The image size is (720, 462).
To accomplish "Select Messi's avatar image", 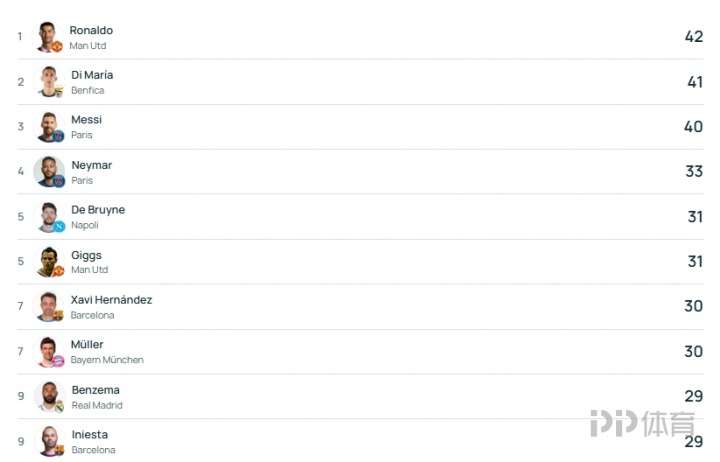I will click(49, 127).
